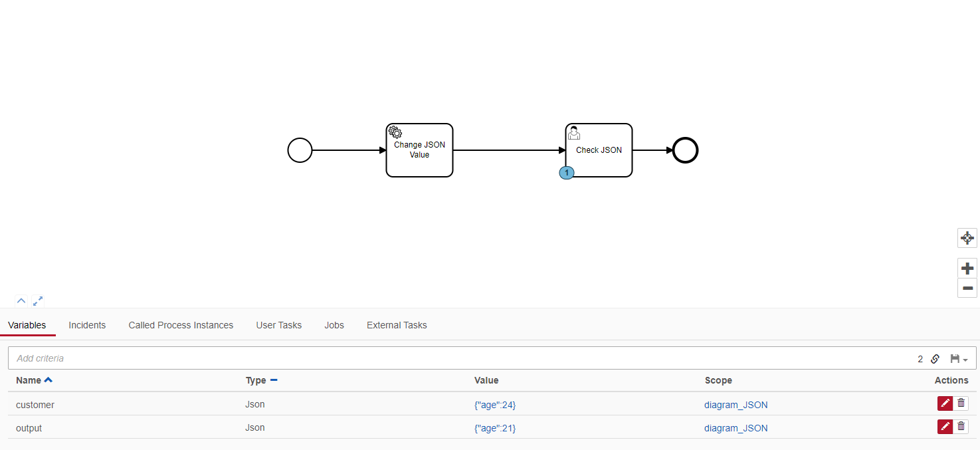Delete the output variable
980x450 pixels.
click(x=961, y=427)
